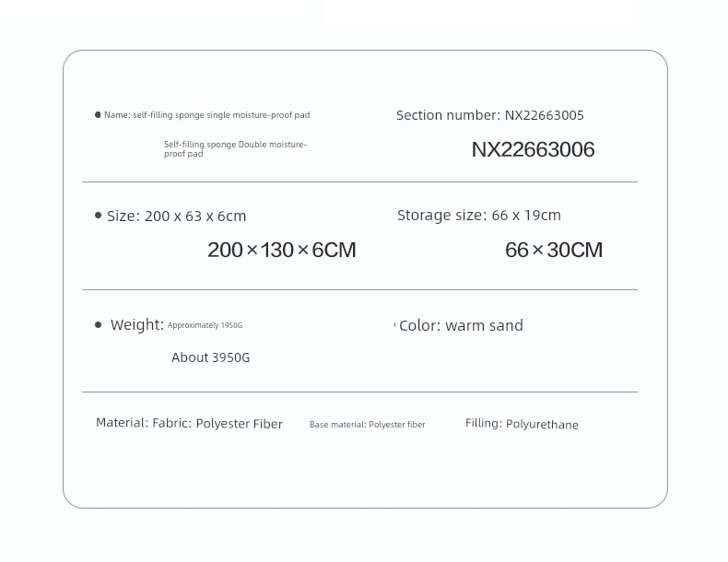Click the name text 'self-filling sponge single moisture-proof pad'
This screenshot has width=728, height=562.
[x=221, y=115]
